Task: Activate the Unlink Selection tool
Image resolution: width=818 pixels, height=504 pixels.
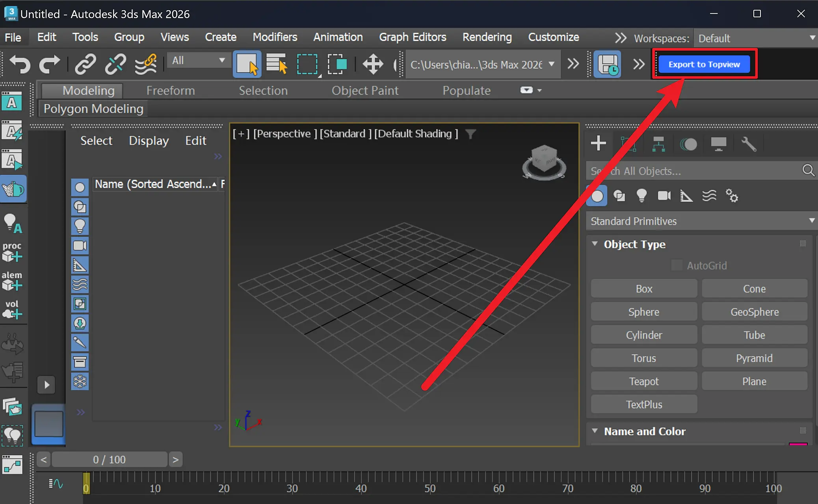Action: [115, 63]
